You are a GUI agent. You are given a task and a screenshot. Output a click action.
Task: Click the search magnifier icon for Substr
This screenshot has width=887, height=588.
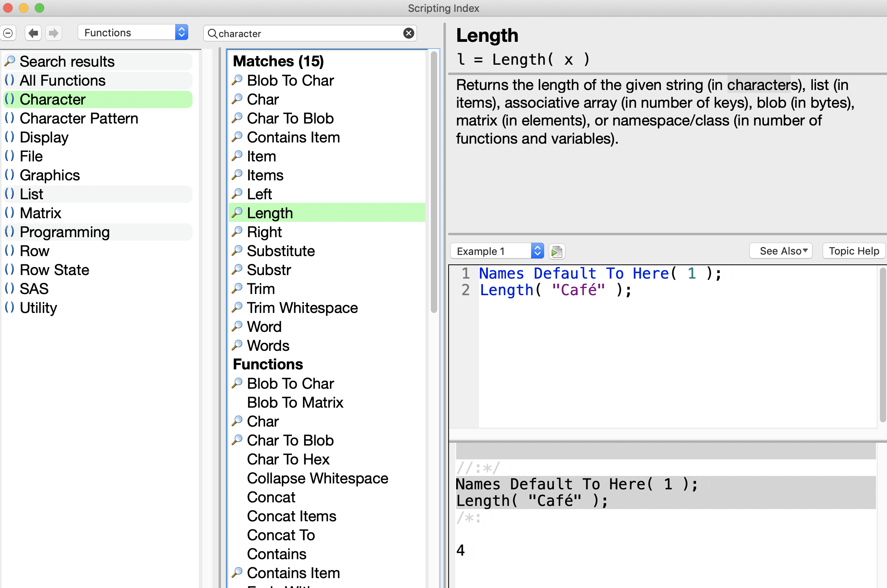[x=238, y=269]
